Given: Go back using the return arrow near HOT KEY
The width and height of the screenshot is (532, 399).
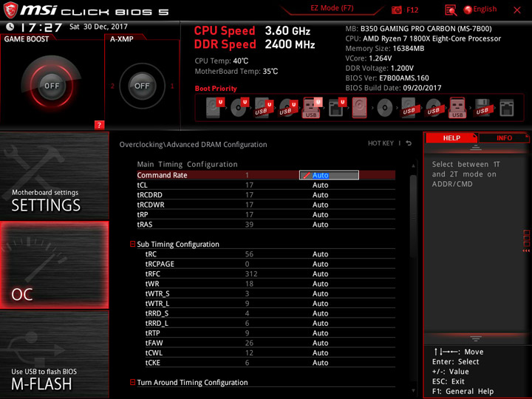Looking at the screenshot, I should point(409,143).
